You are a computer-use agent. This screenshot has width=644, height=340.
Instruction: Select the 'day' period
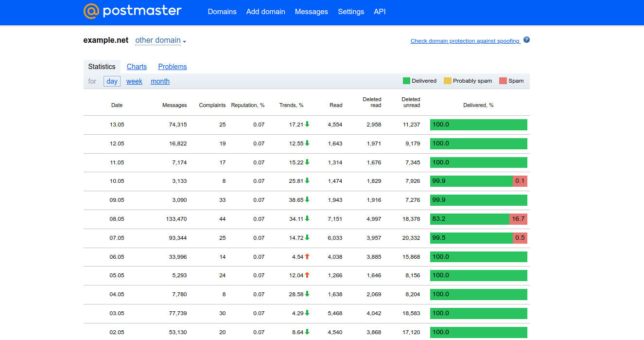(112, 81)
